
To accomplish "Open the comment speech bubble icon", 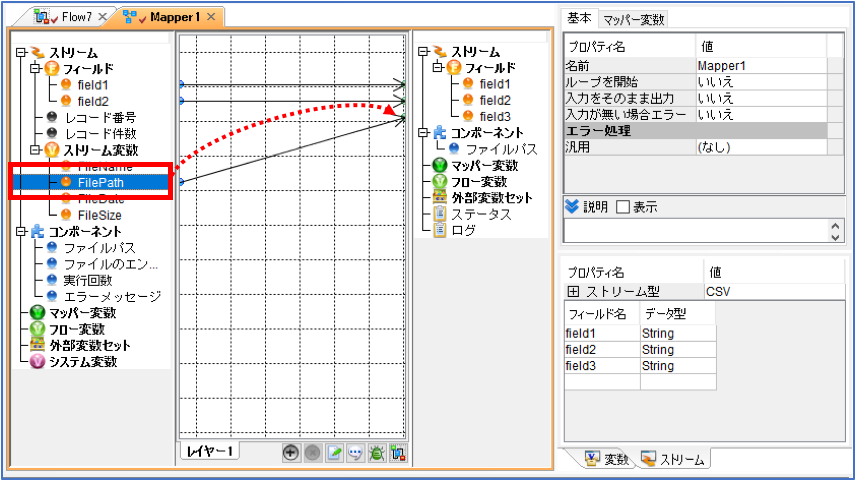I will [x=355, y=453].
